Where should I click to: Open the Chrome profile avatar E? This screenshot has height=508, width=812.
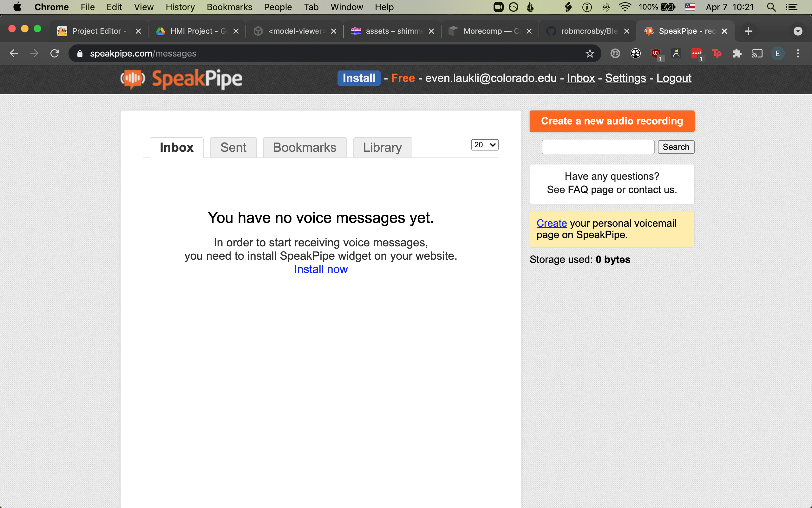tap(777, 53)
